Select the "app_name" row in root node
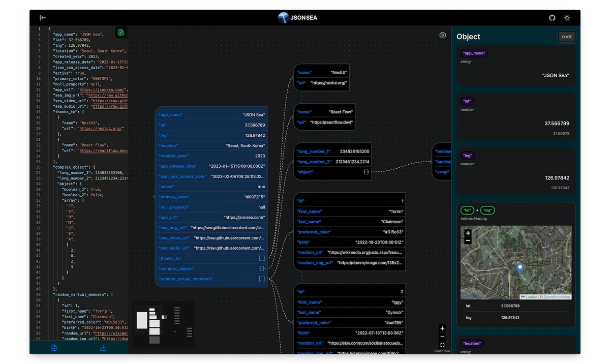Screen dimensions: 610x364 211,115
